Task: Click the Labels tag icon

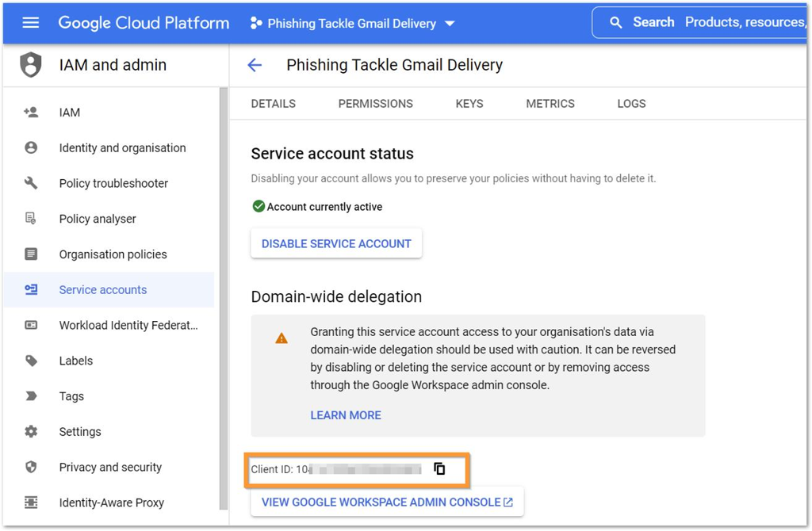Action: (x=31, y=361)
